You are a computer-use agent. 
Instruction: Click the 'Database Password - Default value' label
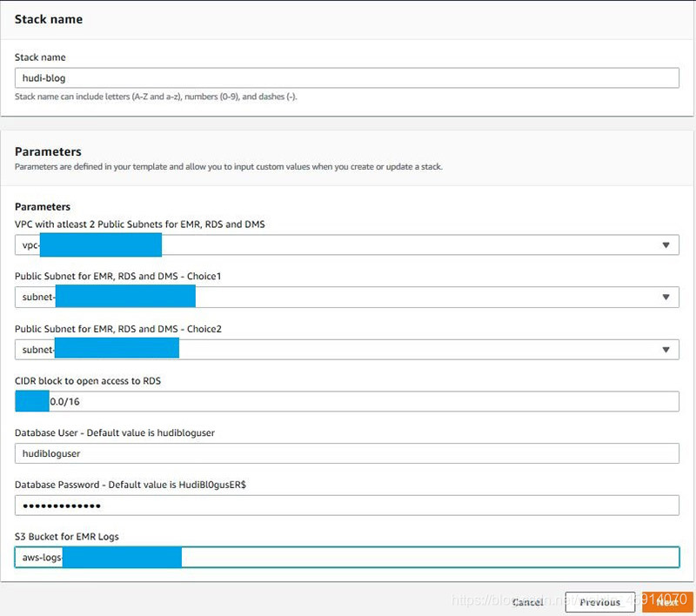click(x=130, y=485)
